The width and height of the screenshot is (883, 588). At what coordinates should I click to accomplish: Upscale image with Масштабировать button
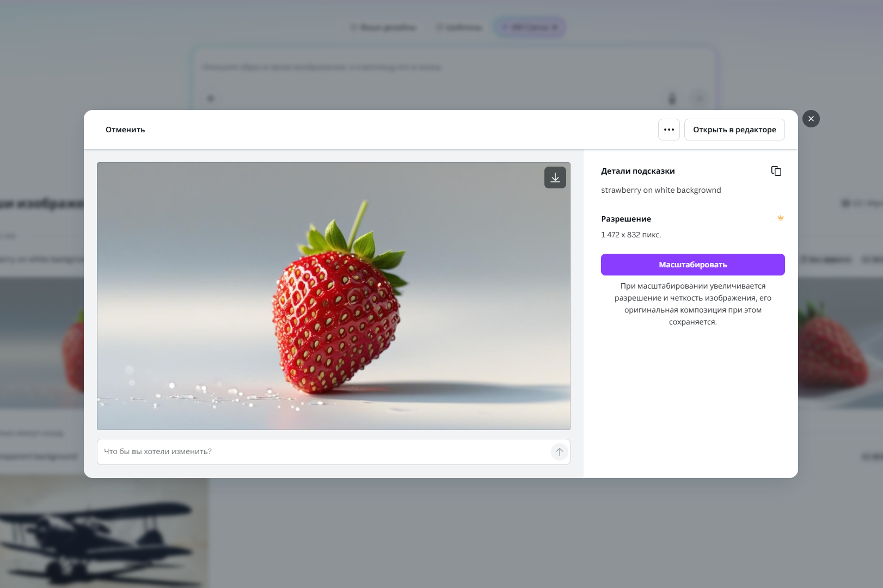click(692, 265)
